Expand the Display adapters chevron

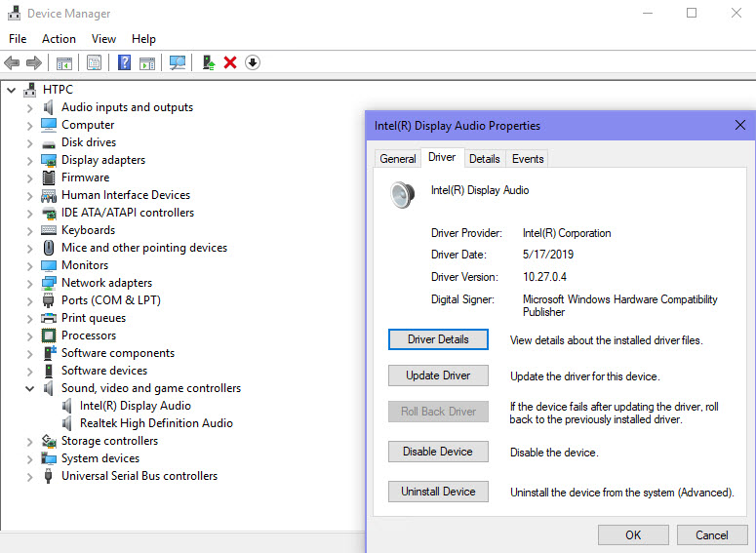coord(29,161)
